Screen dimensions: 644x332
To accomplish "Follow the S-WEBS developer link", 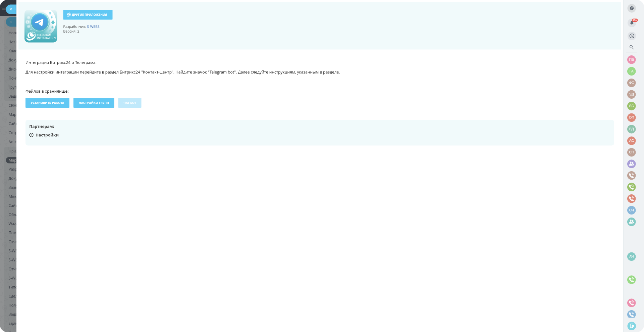I will pos(93,27).
